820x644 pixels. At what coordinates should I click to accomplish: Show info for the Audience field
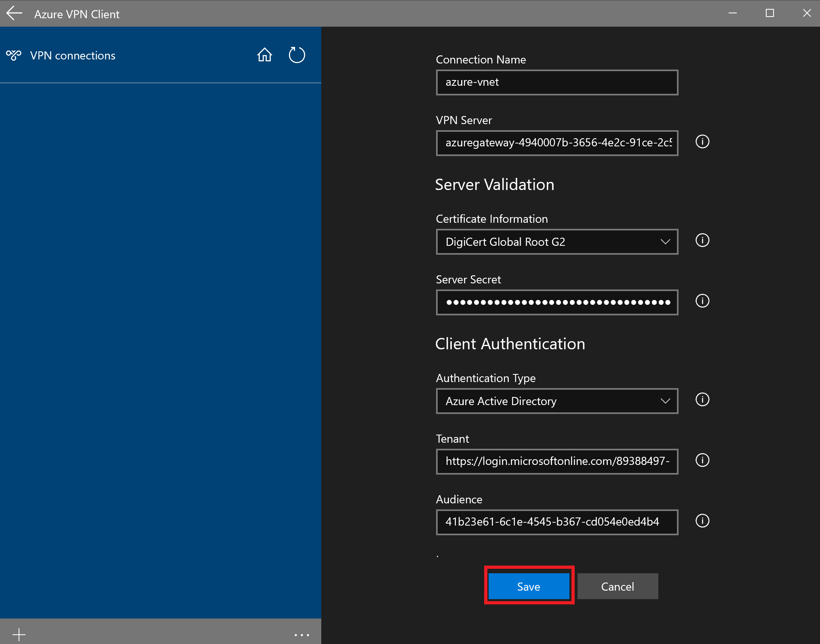702,521
